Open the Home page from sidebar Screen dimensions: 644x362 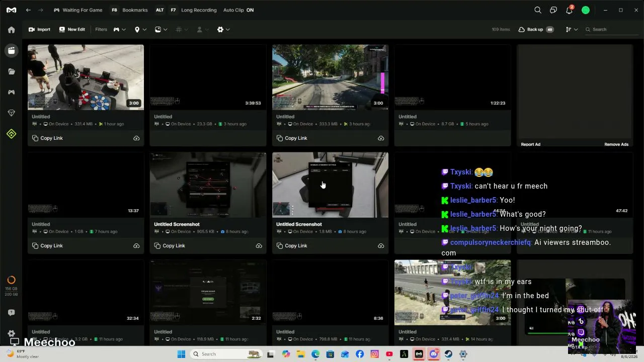[11, 30]
